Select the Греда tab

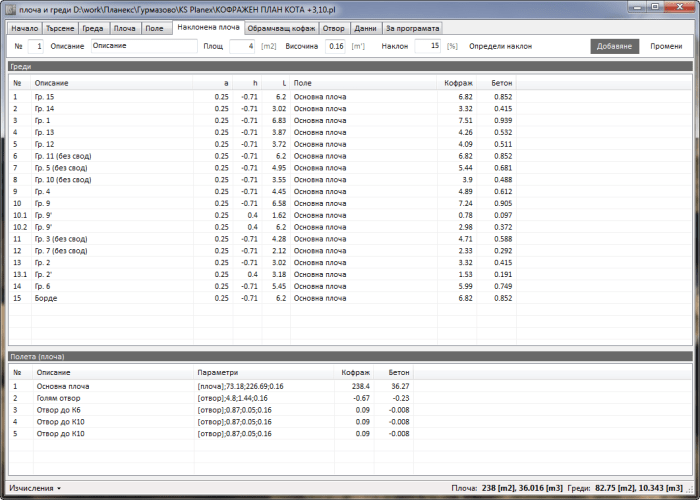point(94,28)
